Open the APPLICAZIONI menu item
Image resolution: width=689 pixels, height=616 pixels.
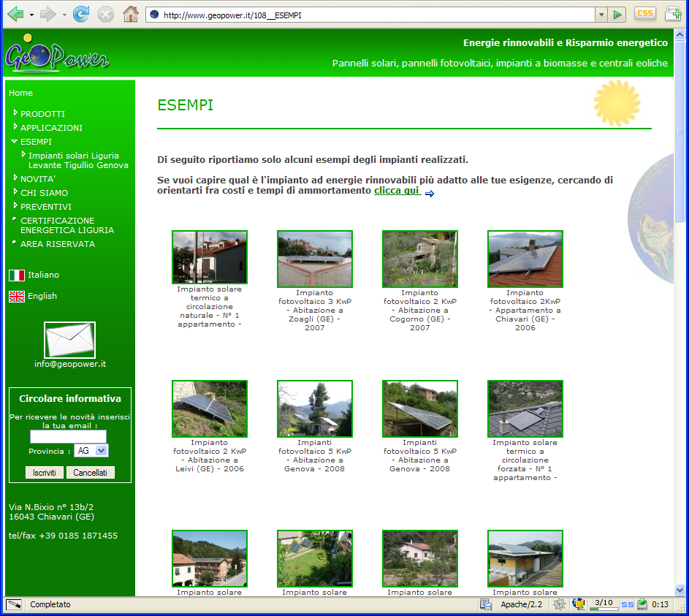51,128
